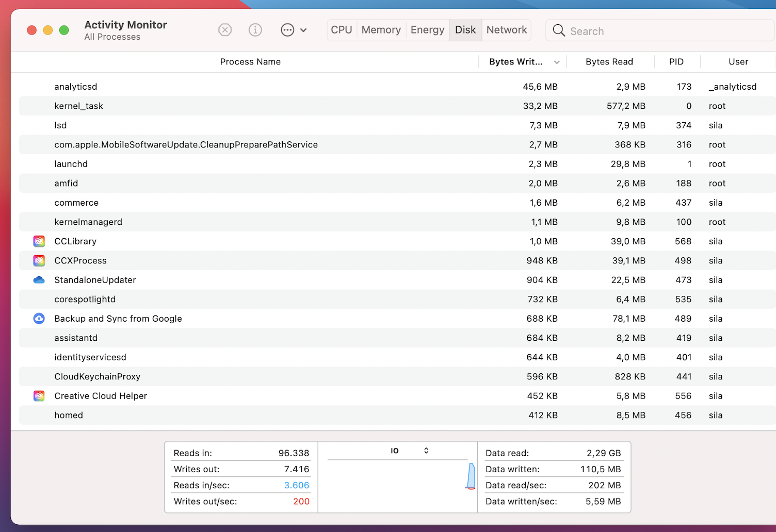Click the Data read/sec value 202 MB
The height and width of the screenshot is (532, 776).
605,485
